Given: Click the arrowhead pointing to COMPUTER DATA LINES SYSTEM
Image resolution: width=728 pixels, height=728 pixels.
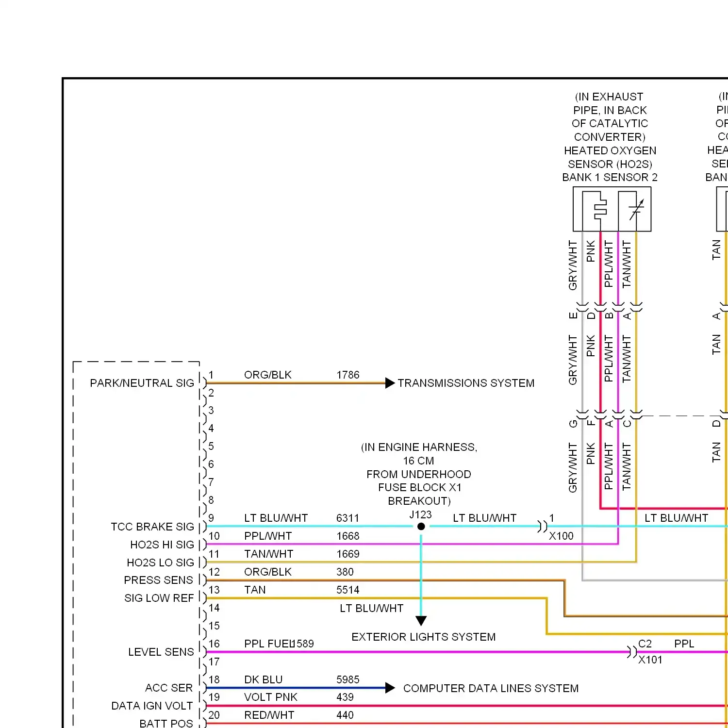Looking at the screenshot, I should click(390, 688).
